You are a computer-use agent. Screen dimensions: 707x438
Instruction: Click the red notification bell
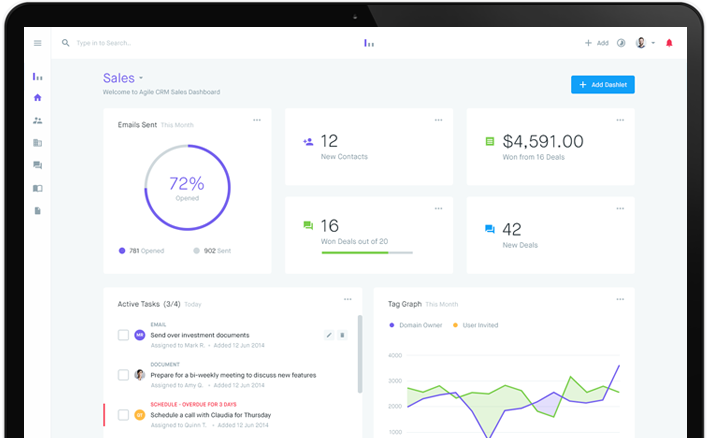pyautogui.click(x=669, y=43)
